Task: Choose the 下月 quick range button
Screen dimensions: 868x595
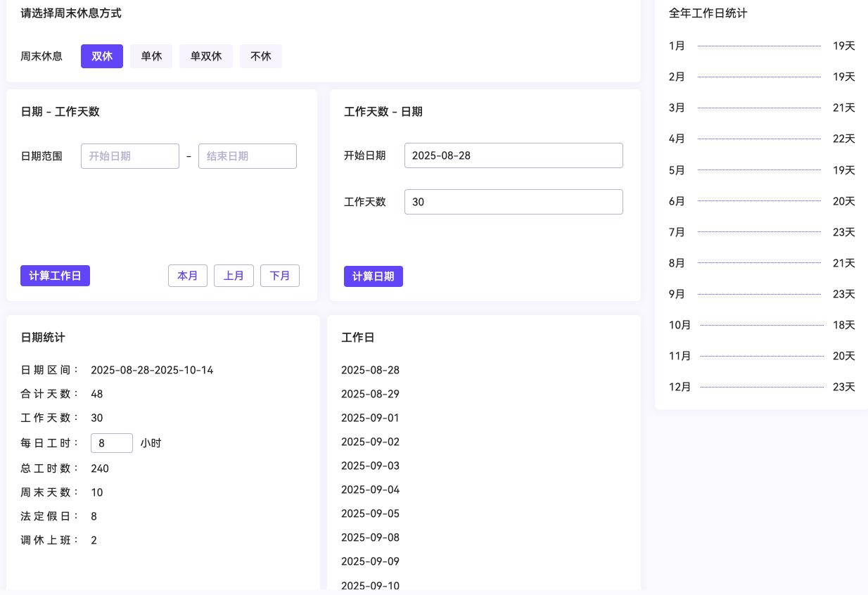Action: [280, 276]
